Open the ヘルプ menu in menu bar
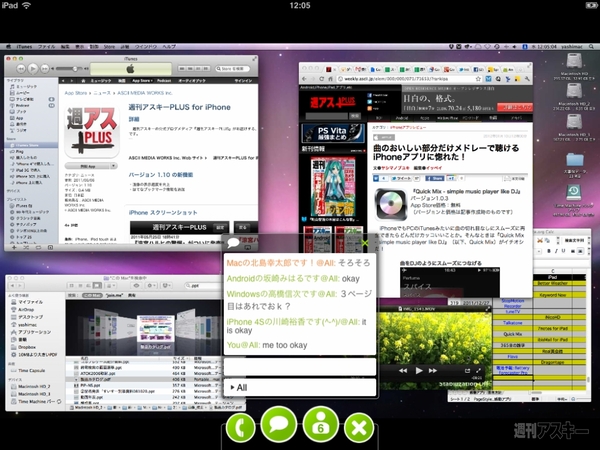Image resolution: width=600 pixels, height=450 pixels. (169, 47)
